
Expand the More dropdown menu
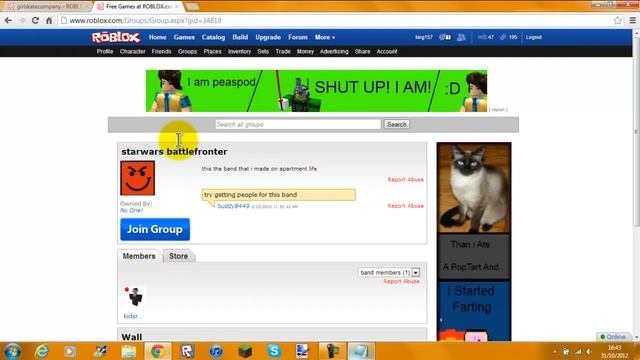click(325, 37)
